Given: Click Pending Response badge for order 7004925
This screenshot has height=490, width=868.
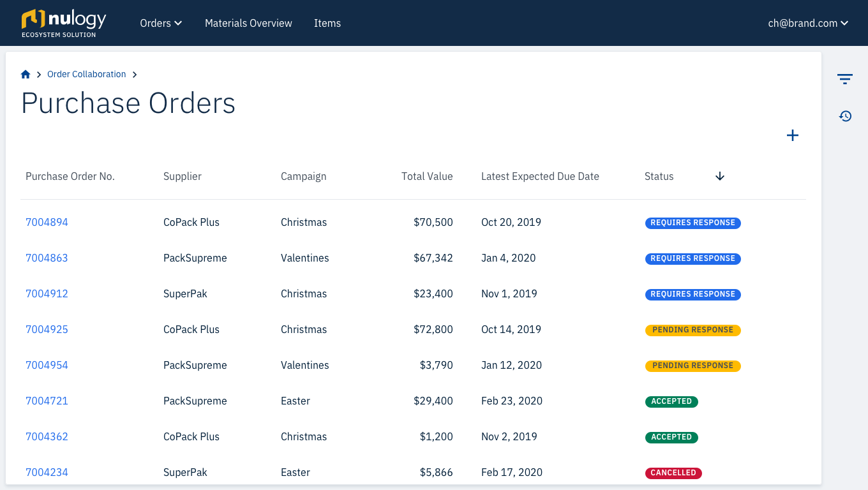Looking at the screenshot, I should 692,330.
